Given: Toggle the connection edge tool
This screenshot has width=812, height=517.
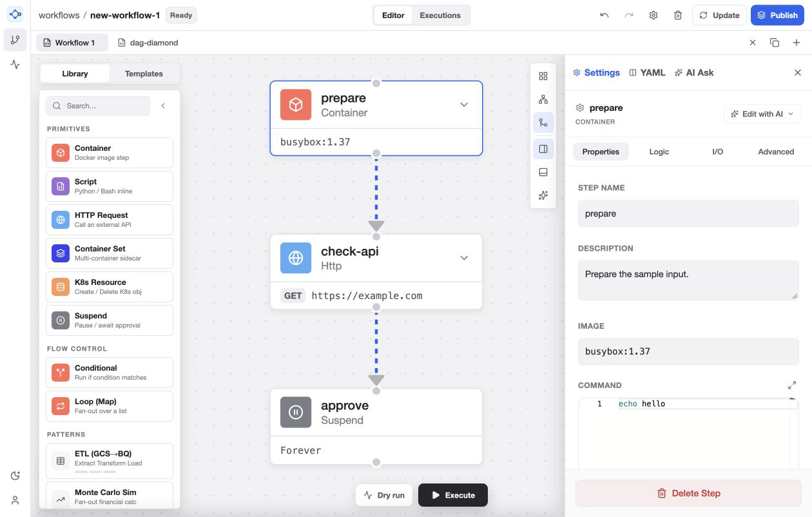Looking at the screenshot, I should pyautogui.click(x=543, y=122).
